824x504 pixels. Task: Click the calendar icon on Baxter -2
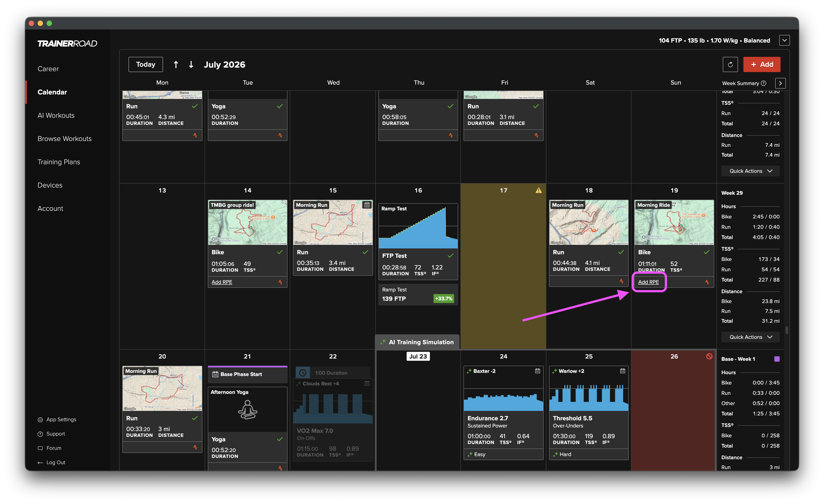[537, 371]
